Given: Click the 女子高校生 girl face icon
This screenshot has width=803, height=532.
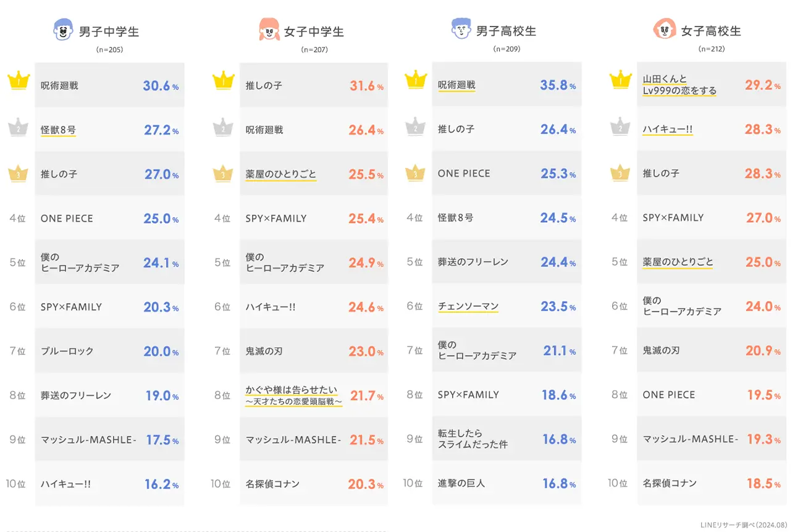Looking at the screenshot, I should (665, 29).
